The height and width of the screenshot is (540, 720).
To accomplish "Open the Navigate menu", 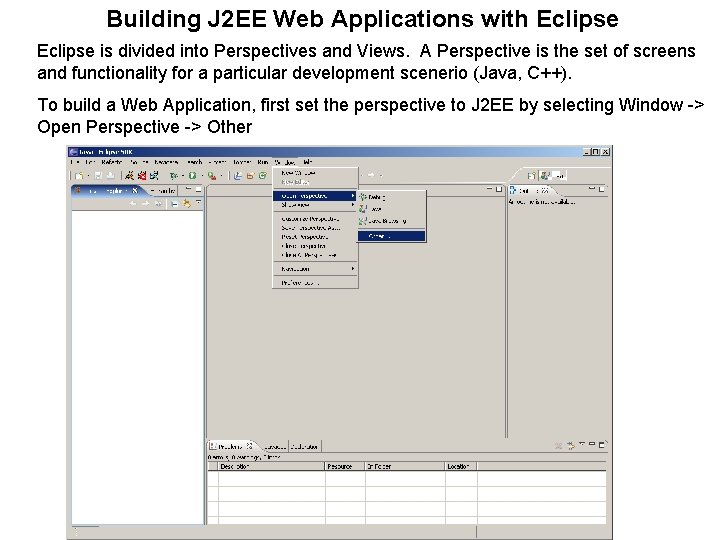I will 166,162.
